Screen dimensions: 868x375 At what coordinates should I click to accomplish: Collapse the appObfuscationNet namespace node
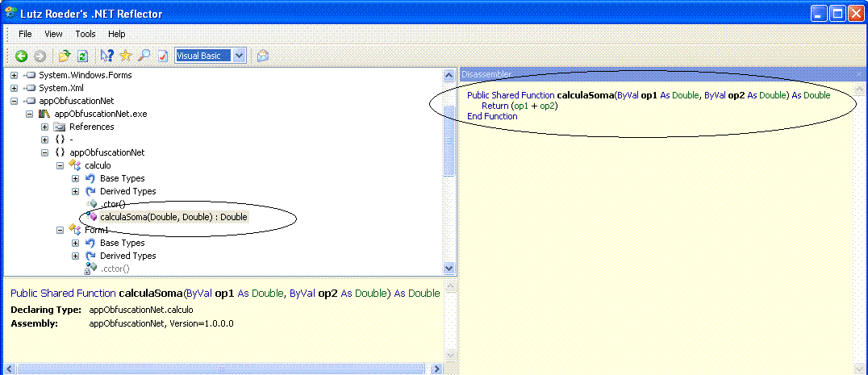(x=45, y=152)
